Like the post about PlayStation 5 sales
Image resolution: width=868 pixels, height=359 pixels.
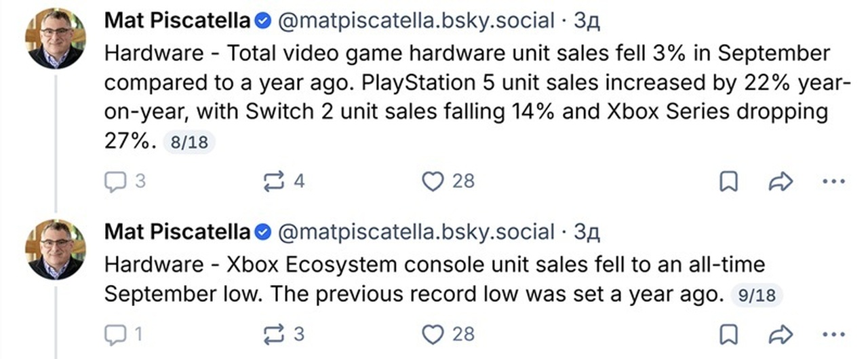coord(448,181)
